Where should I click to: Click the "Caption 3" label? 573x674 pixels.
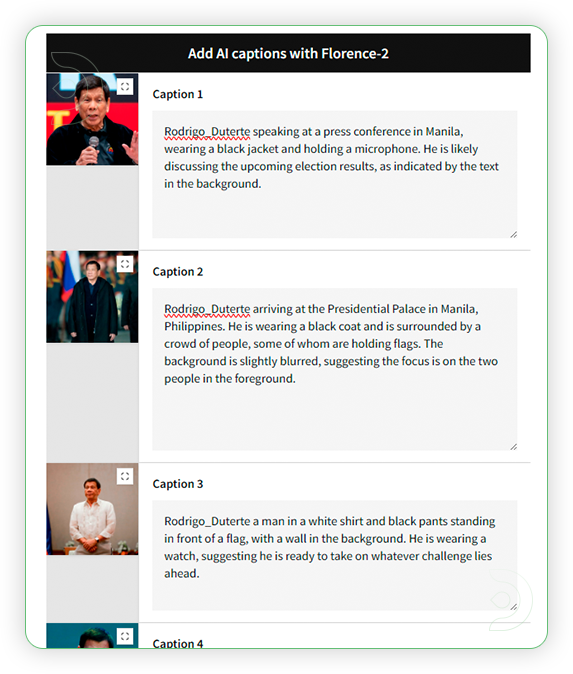click(x=178, y=484)
